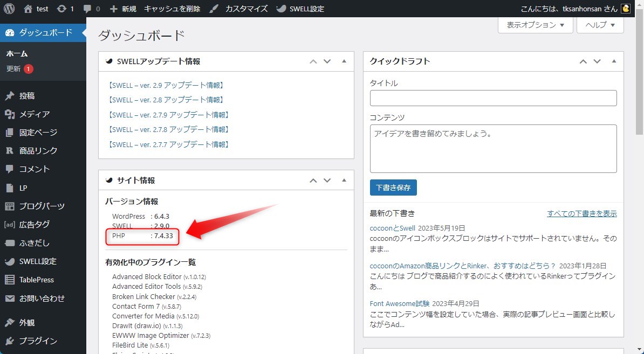
Task: Open the ヘルプ dropdown tab
Action: pos(600,25)
